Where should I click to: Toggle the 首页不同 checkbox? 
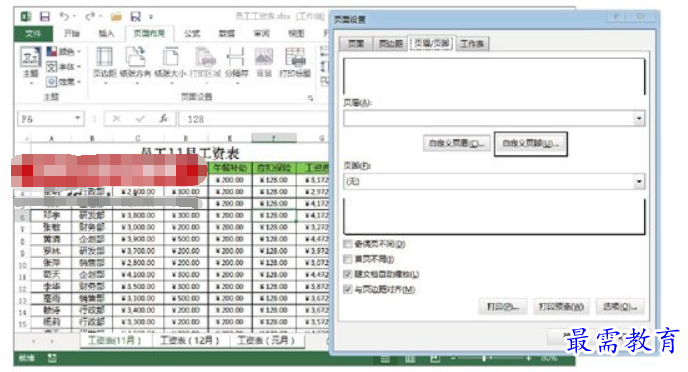coord(348,259)
